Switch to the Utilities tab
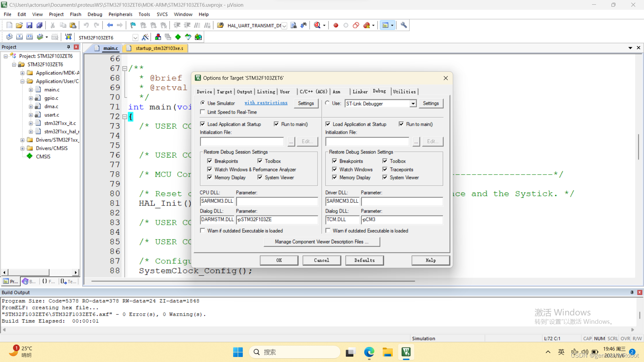Viewport: 644px width, 362px height. pyautogui.click(x=404, y=92)
